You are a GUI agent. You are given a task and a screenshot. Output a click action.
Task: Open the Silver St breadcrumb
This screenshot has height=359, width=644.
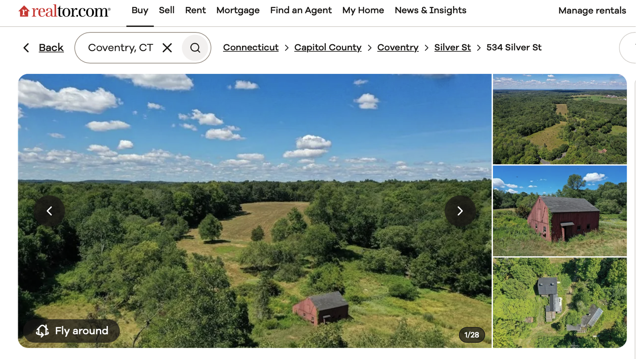(452, 47)
